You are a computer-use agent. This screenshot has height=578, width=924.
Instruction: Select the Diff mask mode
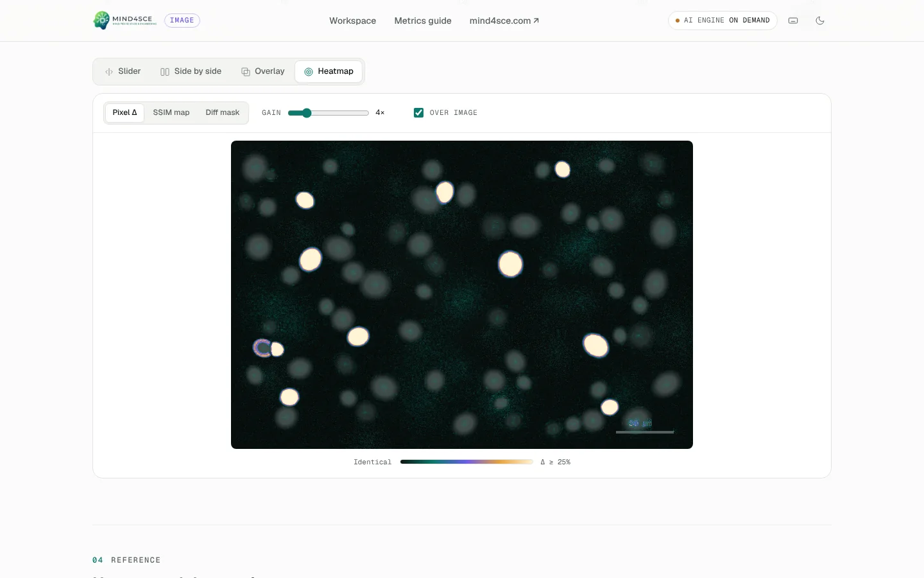tap(223, 112)
